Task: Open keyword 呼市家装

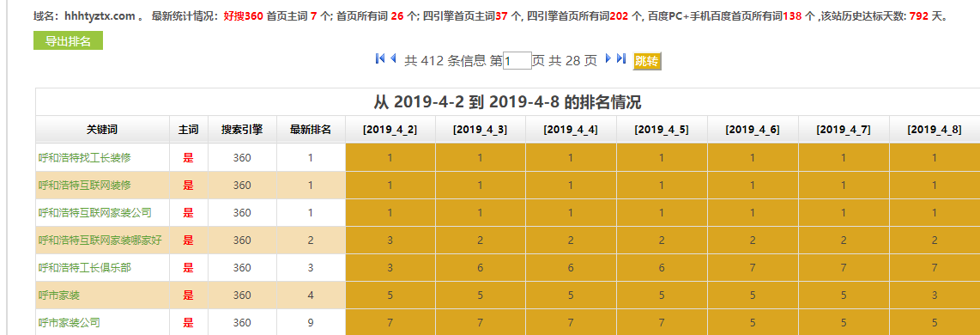Action: coord(58,295)
